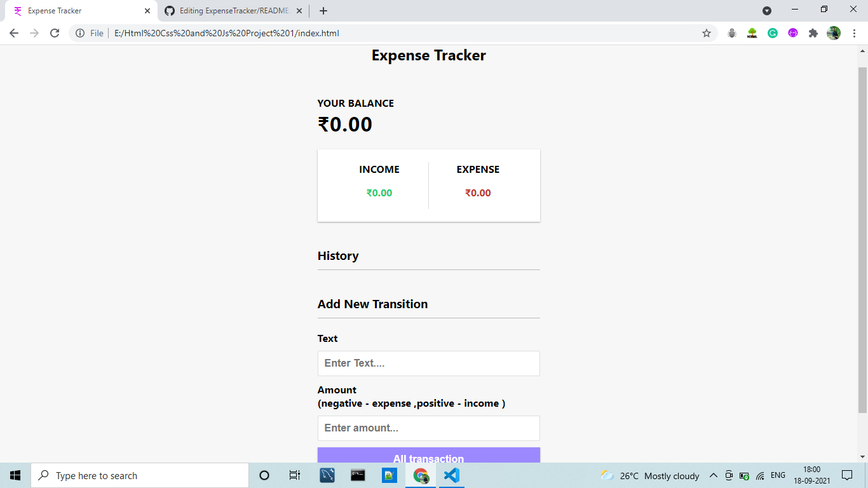Viewport: 868px width, 488px height.
Task: Change the ENG input language
Action: 778,475
